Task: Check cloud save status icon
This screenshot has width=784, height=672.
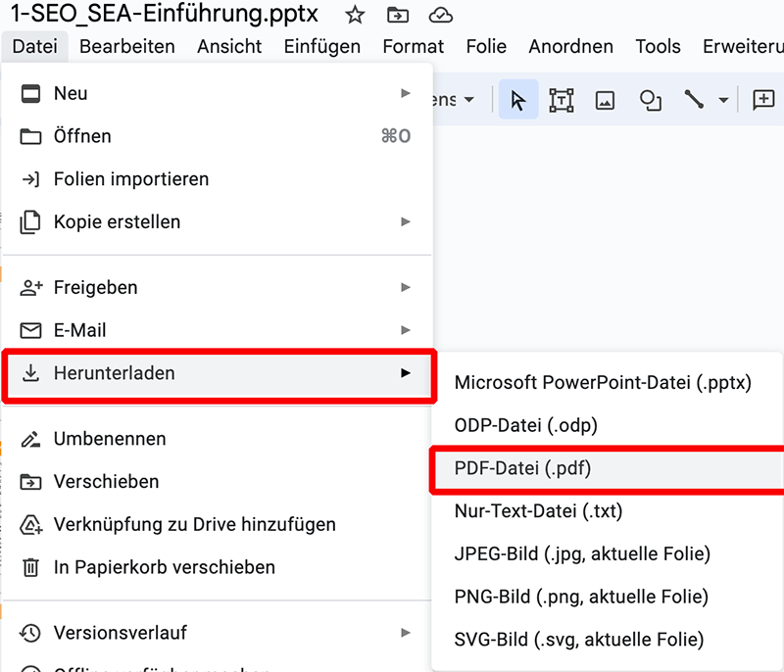Action: [441, 16]
